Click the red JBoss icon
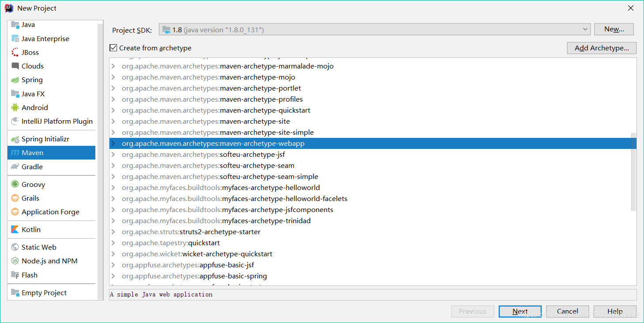Screen dimensions: 644x323 click(15, 52)
